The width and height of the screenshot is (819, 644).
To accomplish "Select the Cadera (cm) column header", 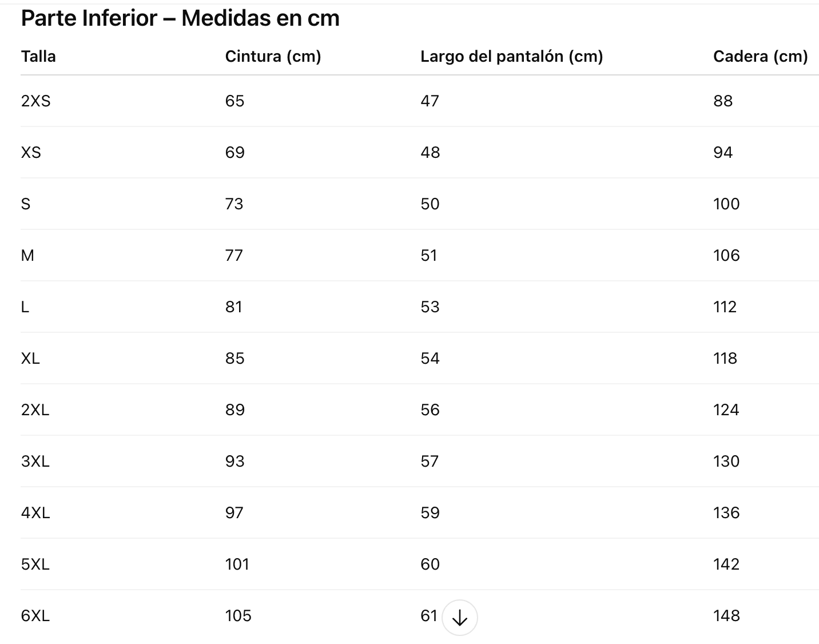I will pyautogui.click(x=760, y=57).
